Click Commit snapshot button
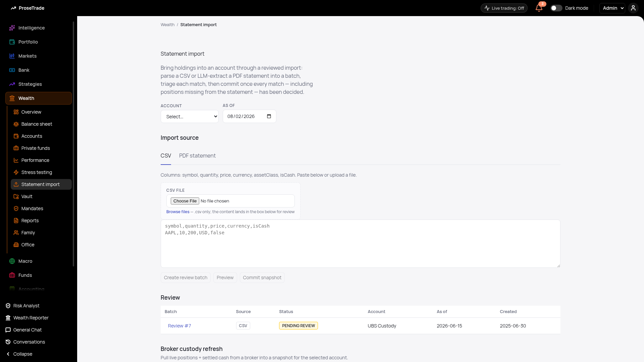The height and width of the screenshot is (362, 644). coord(262,278)
